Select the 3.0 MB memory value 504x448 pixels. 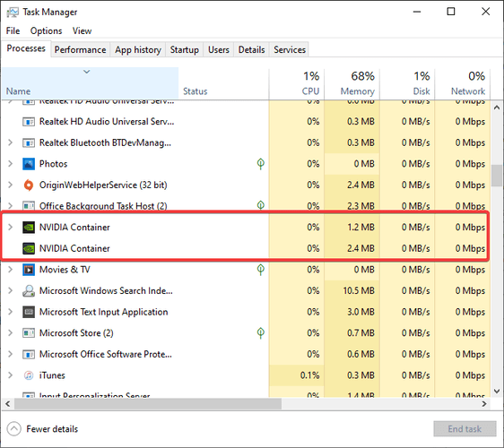pyautogui.click(x=361, y=312)
